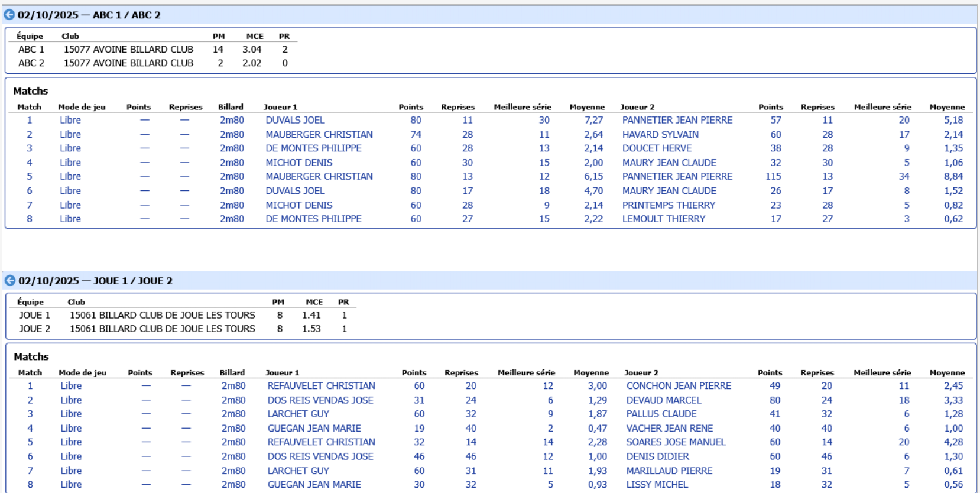Click the blue arrow icon beside ABC 1 / ABC 2
The image size is (980, 493).
[9, 15]
